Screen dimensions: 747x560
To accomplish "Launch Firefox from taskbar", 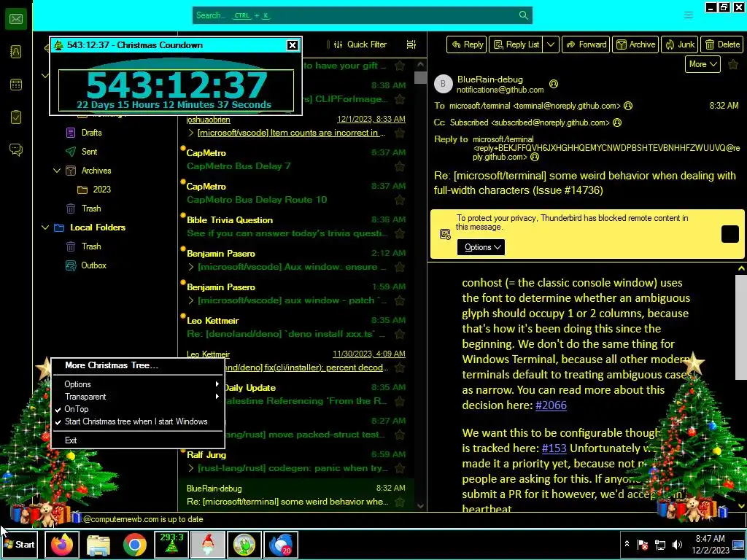I will point(62,544).
